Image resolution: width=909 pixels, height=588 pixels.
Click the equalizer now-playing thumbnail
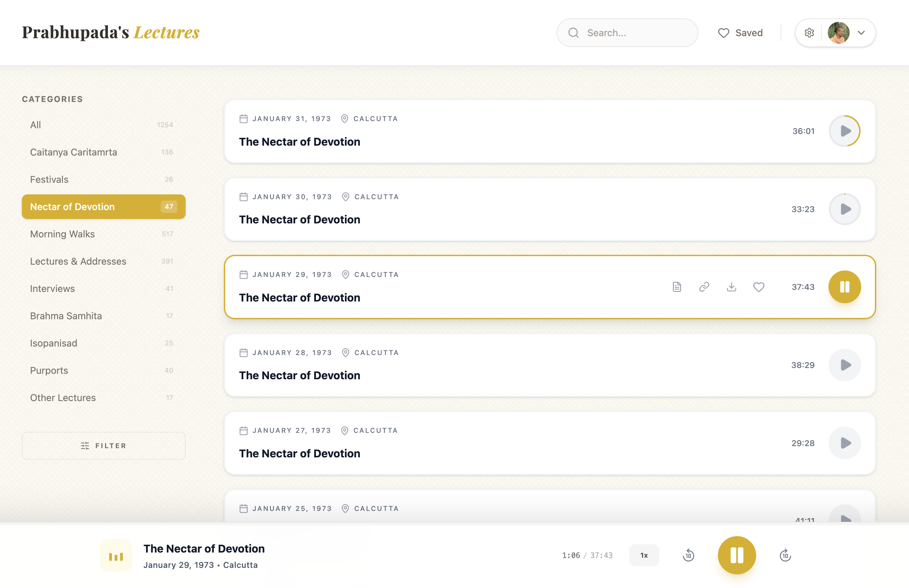point(116,556)
